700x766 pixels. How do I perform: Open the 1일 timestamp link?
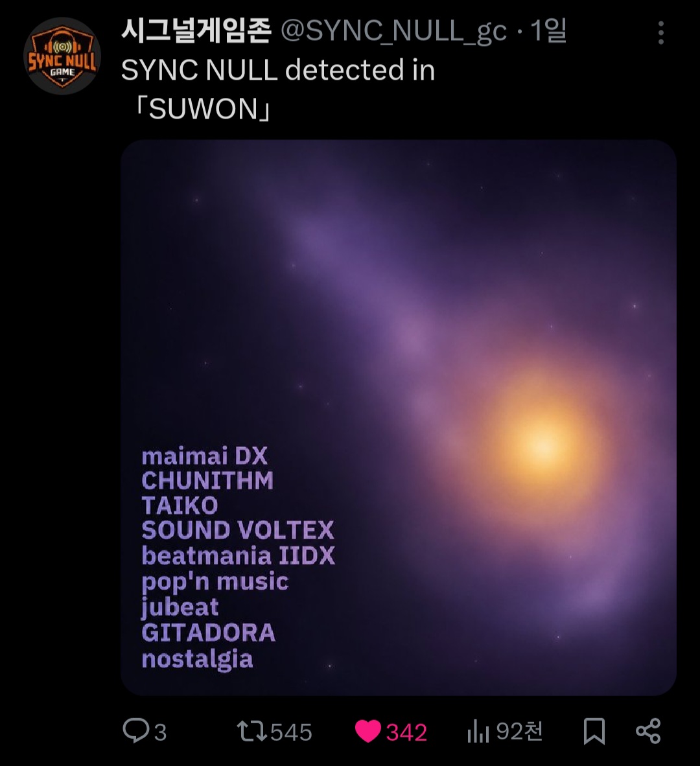click(x=548, y=30)
